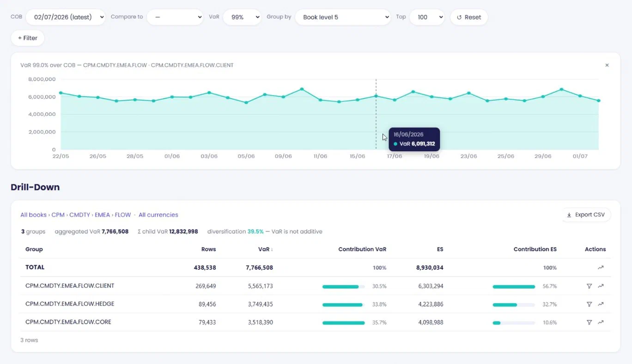Show trend chart for CPM.CMDTY.EMEA.FLOW.CORE
The image size is (632, 364).
(601, 322)
